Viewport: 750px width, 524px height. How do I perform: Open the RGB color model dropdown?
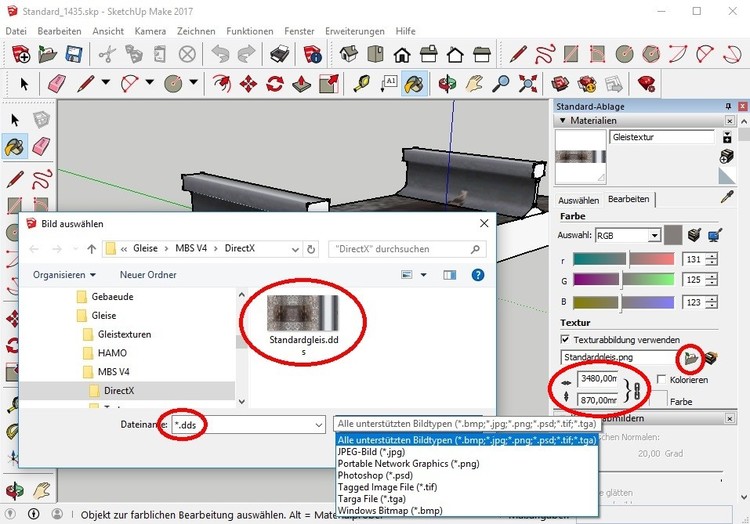(x=654, y=235)
